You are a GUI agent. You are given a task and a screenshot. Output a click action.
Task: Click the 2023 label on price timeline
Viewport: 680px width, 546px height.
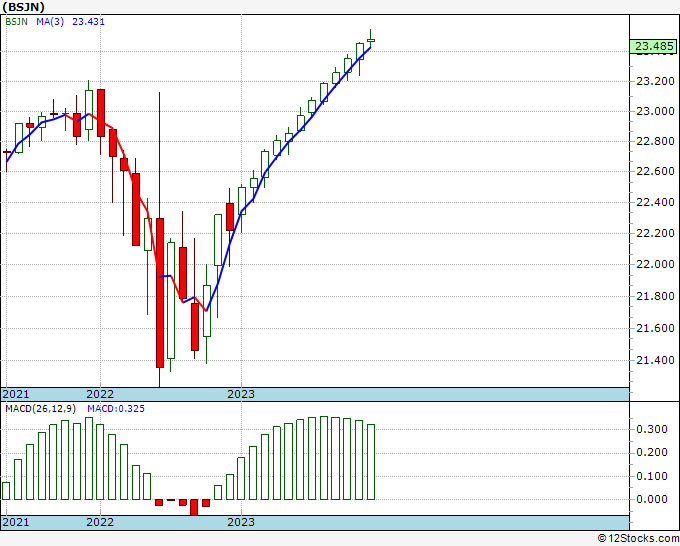[x=241, y=394]
